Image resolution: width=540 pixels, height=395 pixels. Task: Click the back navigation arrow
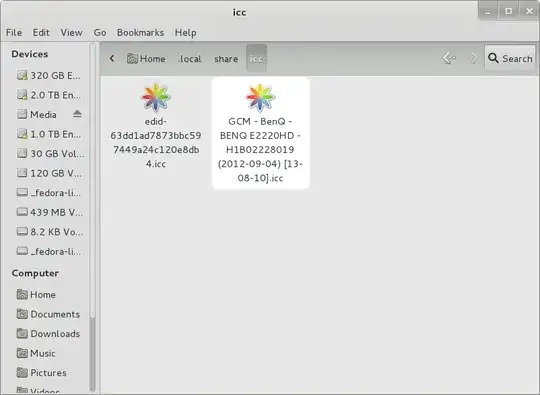tap(449, 58)
